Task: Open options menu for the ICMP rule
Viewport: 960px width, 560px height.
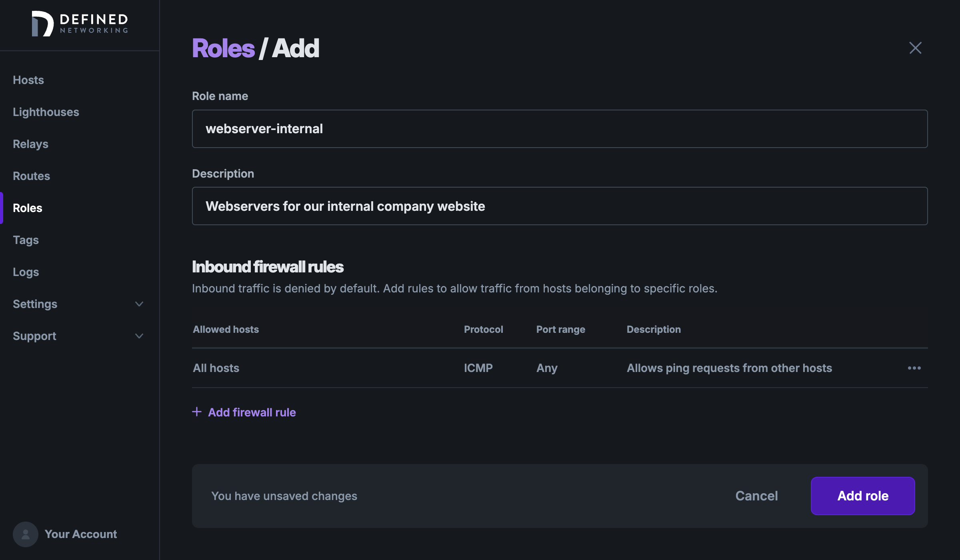Action: point(914,368)
